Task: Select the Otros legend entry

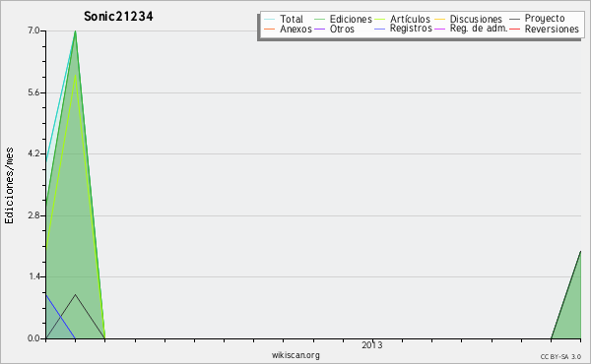Action: pos(342,29)
